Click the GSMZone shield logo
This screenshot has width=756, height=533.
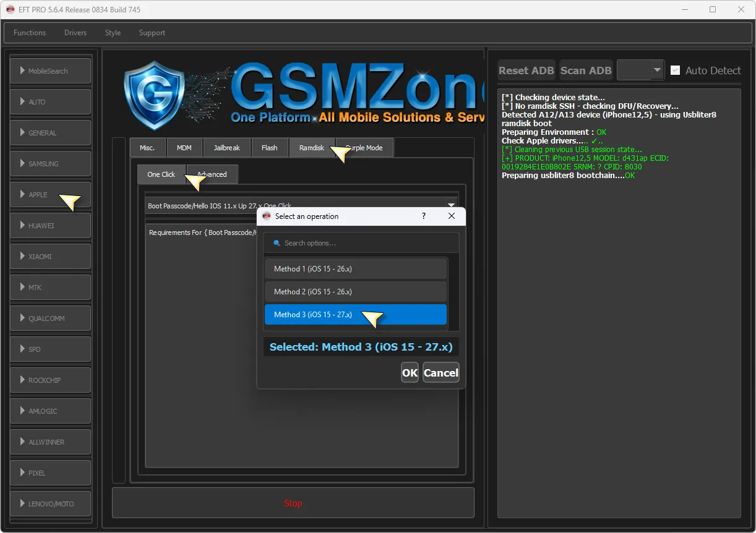pos(154,95)
